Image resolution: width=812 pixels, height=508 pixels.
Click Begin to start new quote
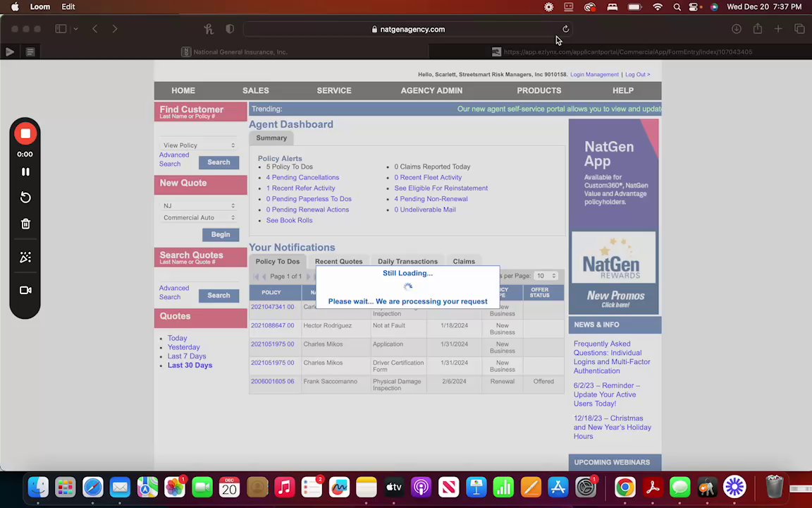pos(221,234)
